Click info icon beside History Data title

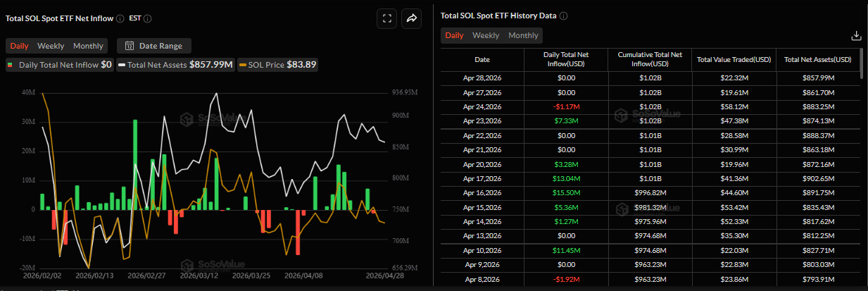(563, 16)
